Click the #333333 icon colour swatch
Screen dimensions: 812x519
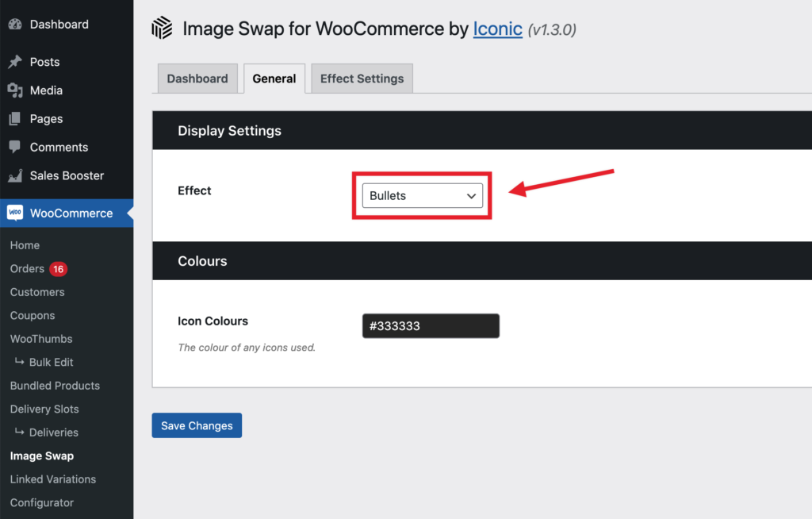click(431, 325)
